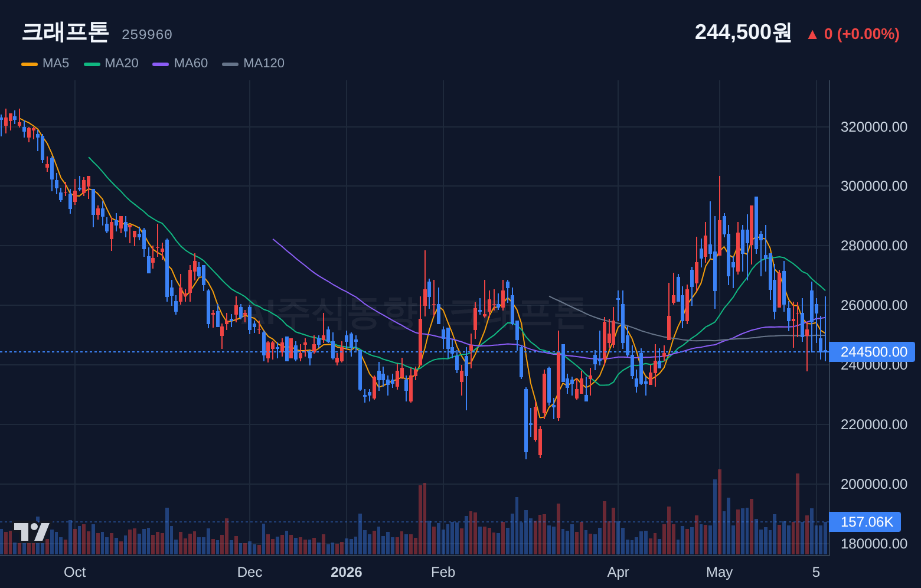921x588 pixels.
Task: Click the 260000.00 price axis label
Action: (874, 305)
